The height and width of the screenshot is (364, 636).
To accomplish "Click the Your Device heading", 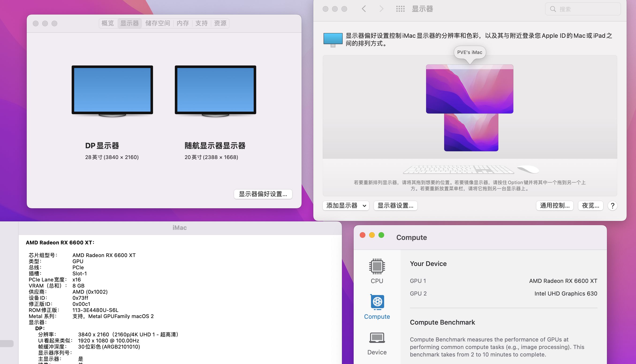I will [428, 264].
